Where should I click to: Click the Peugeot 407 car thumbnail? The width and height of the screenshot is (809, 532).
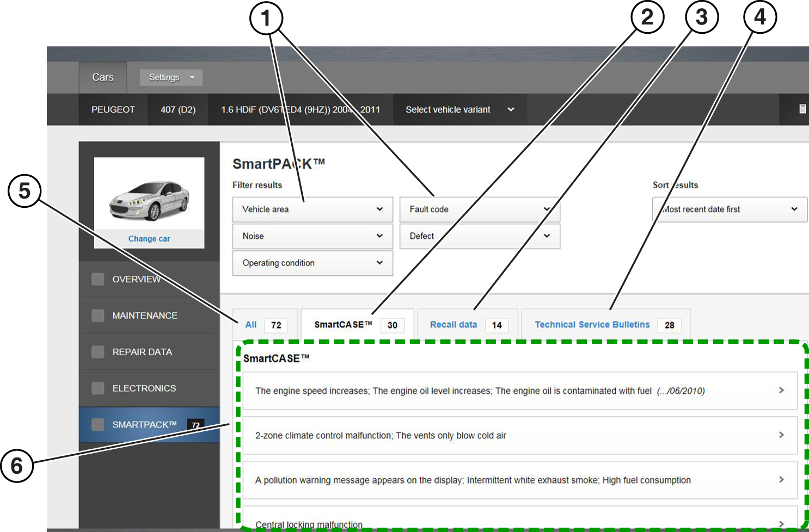pyautogui.click(x=149, y=200)
